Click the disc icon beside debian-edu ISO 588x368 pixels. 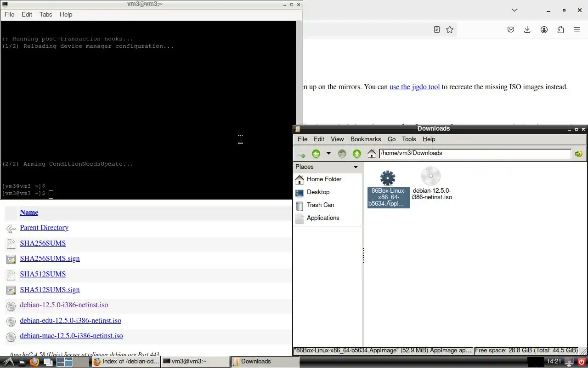[x=11, y=322]
